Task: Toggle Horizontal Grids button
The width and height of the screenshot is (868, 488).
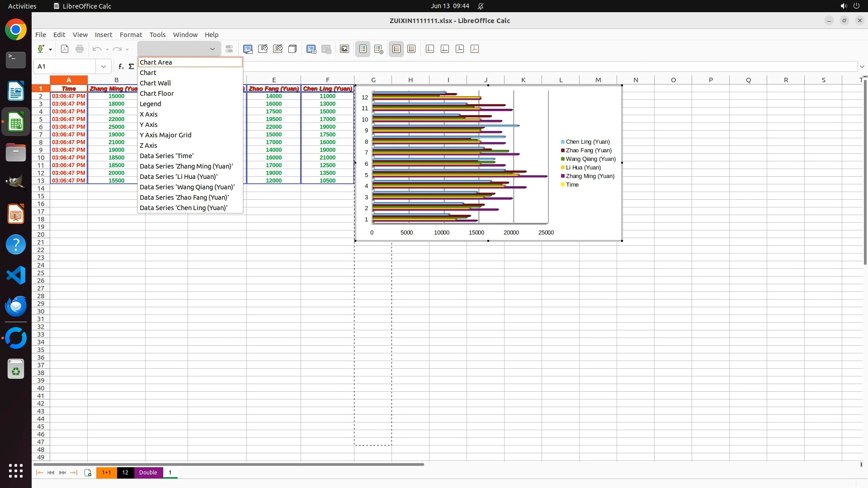Action: (x=396, y=49)
